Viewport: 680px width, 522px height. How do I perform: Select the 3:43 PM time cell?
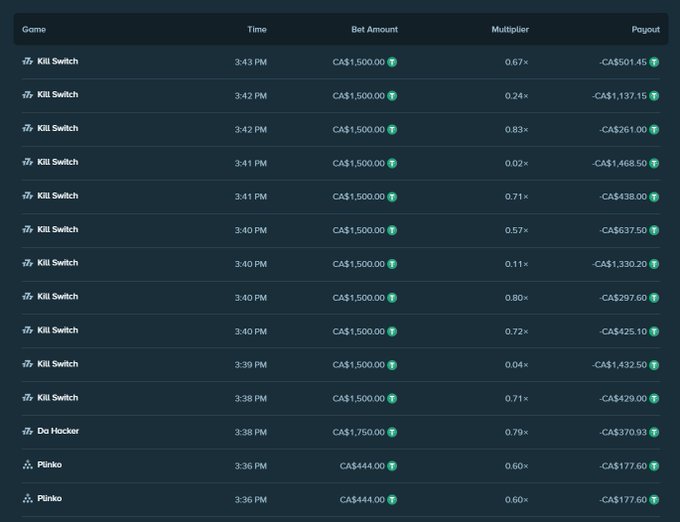click(251, 62)
